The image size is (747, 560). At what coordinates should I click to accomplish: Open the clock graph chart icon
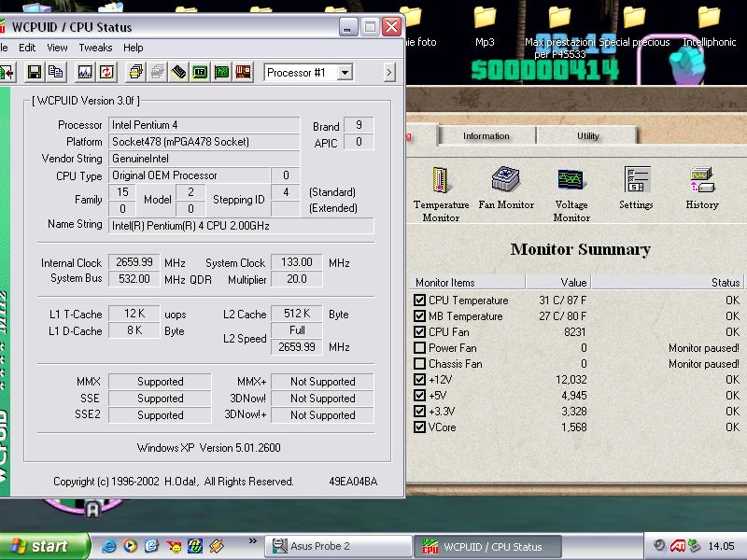click(85, 73)
